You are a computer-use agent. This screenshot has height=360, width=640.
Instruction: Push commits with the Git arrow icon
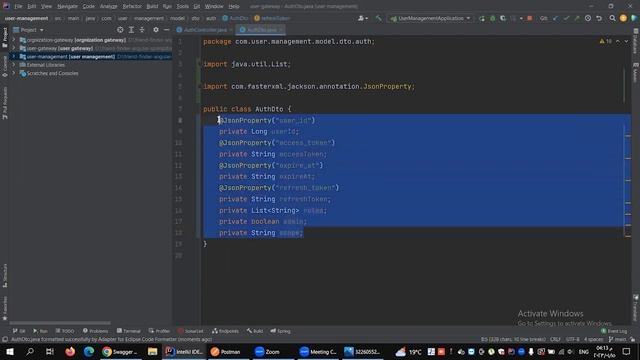577,18
